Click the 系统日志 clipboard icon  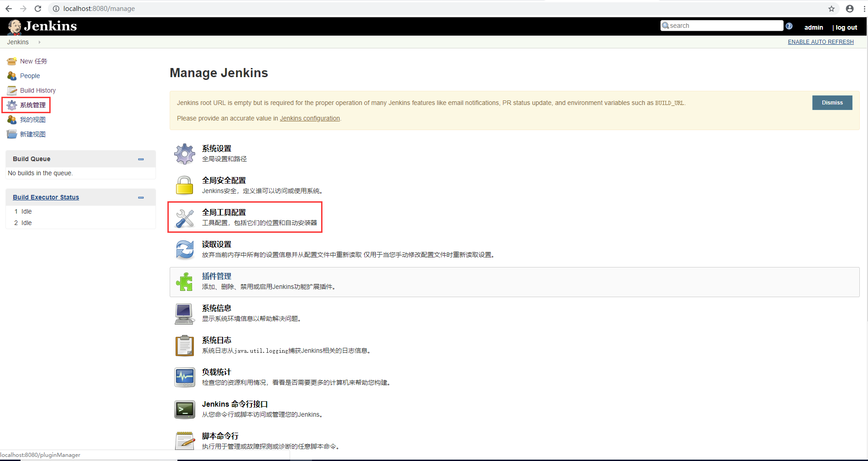(185, 346)
